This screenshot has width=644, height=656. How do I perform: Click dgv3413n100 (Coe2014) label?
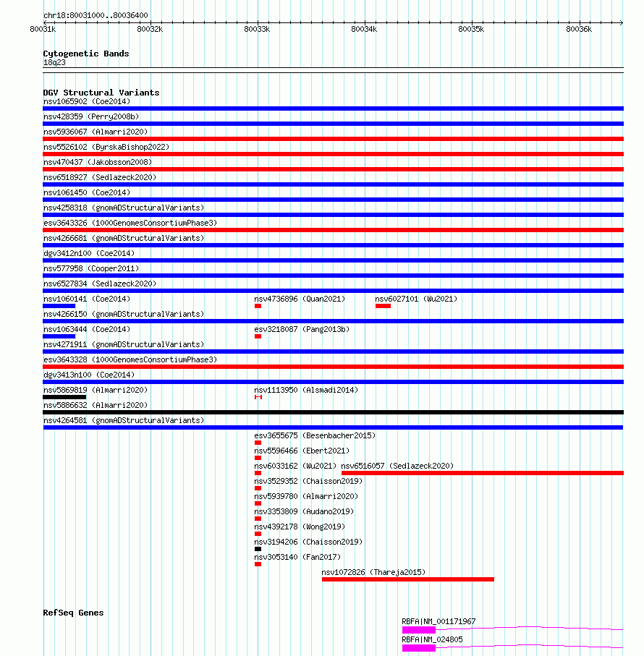(x=89, y=375)
